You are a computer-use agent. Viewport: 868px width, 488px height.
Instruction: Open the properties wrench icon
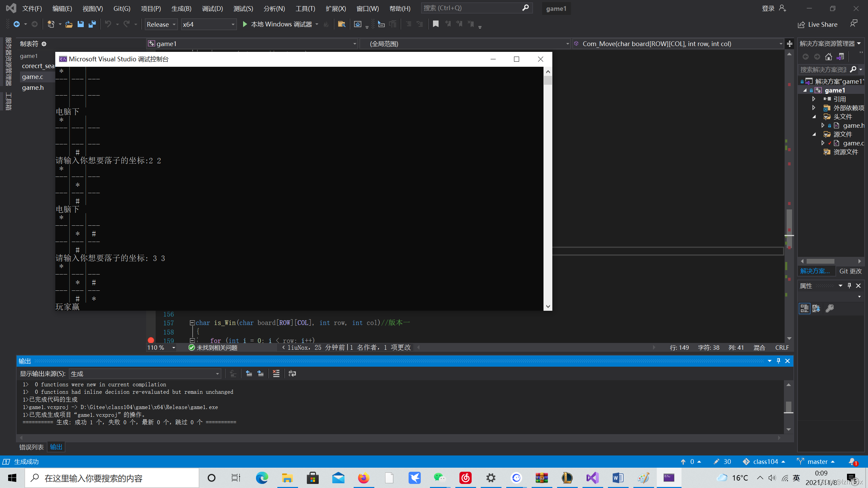coord(830,308)
